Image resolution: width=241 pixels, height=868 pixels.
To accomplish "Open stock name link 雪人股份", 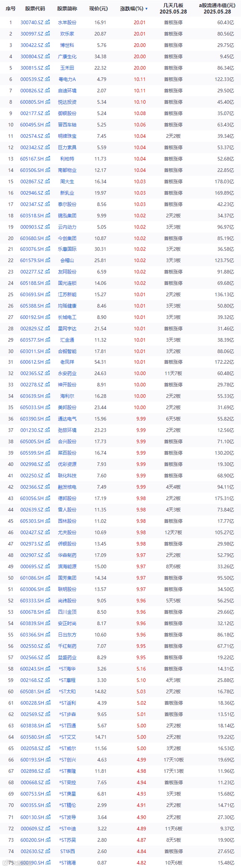I will click(67, 510).
